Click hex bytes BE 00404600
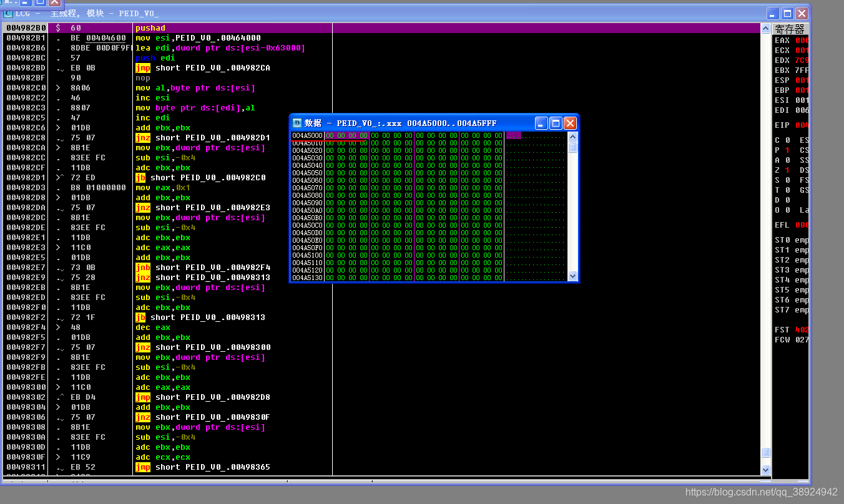This screenshot has height=504, width=844. (98, 38)
